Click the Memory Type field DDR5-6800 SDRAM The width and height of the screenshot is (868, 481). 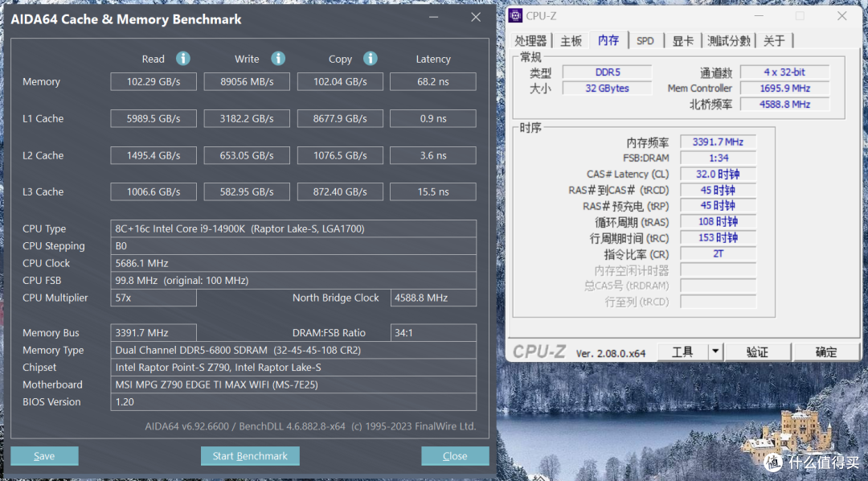pyautogui.click(x=293, y=350)
